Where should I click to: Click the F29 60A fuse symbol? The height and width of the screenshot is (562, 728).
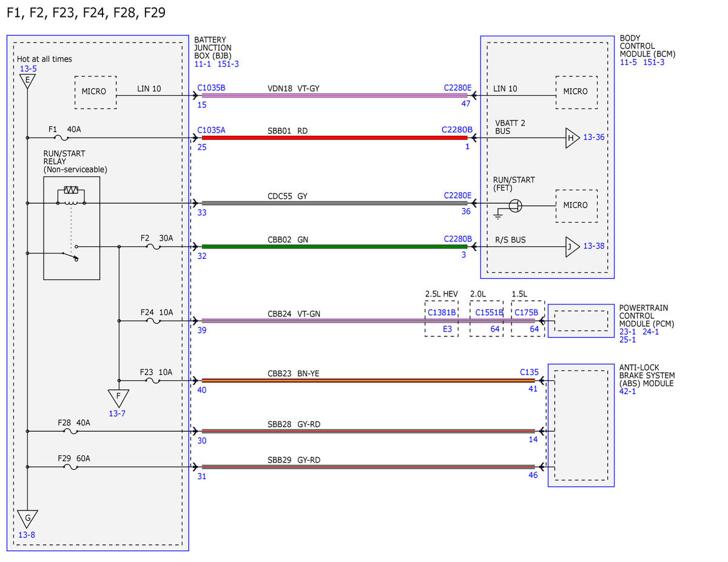(71, 467)
